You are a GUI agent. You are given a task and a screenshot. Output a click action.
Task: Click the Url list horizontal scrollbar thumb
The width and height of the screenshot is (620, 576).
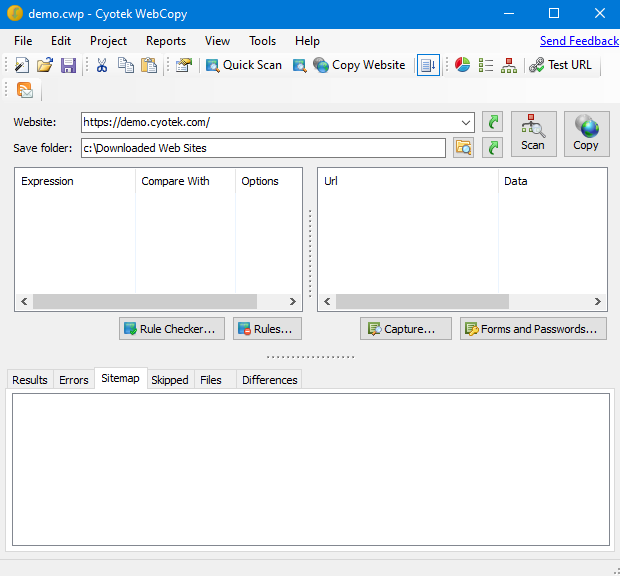pos(422,301)
